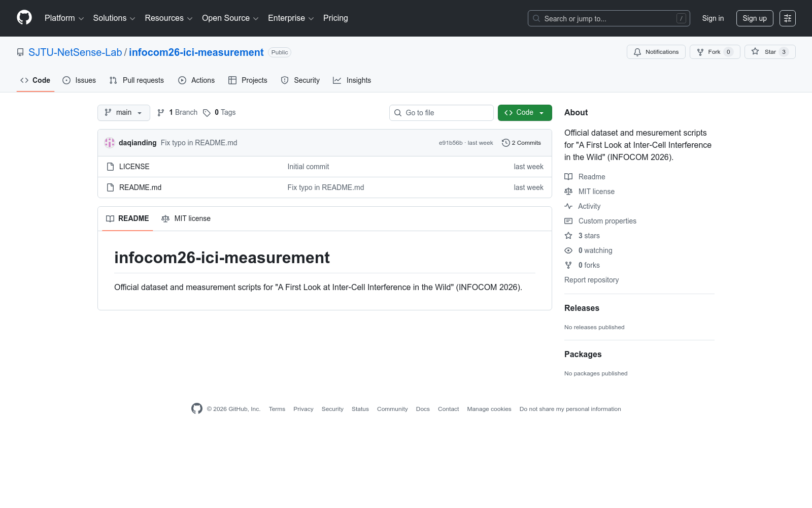Click the Notifications bell button
This screenshot has width=812, height=508.
[656, 52]
